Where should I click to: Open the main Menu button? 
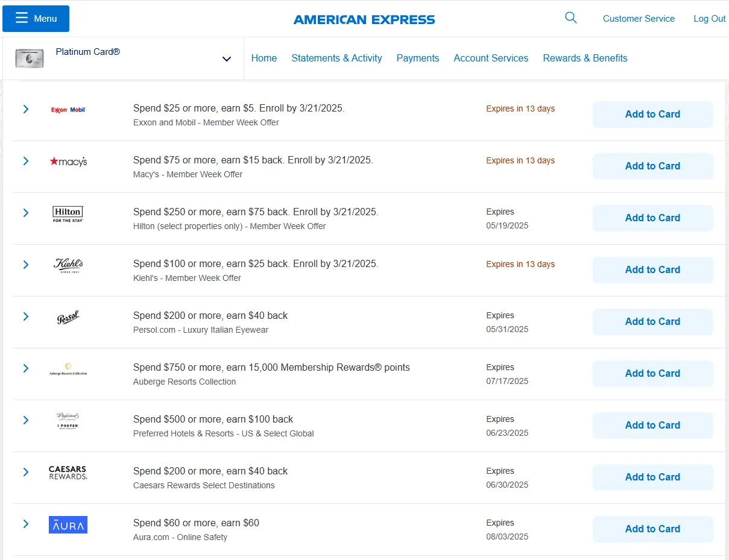click(x=36, y=19)
